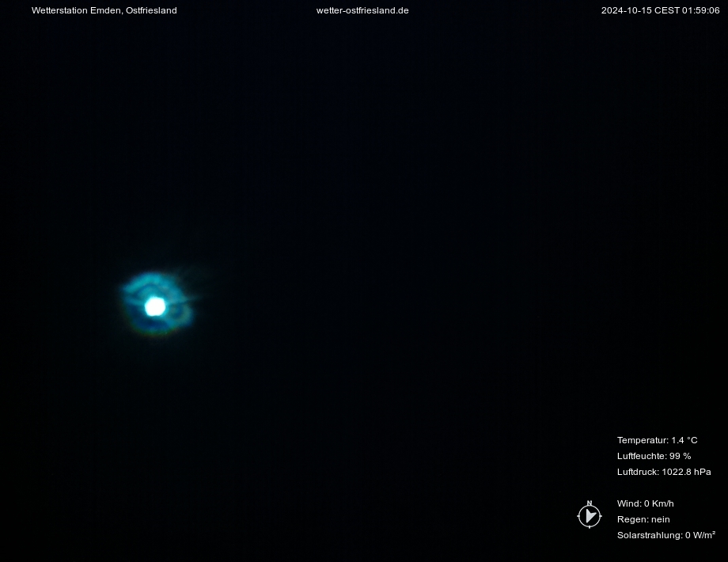This screenshot has height=562, width=728.
Task: Click the 'Wetterstation Emden, Ostfriesland' title text
Action: tap(104, 10)
